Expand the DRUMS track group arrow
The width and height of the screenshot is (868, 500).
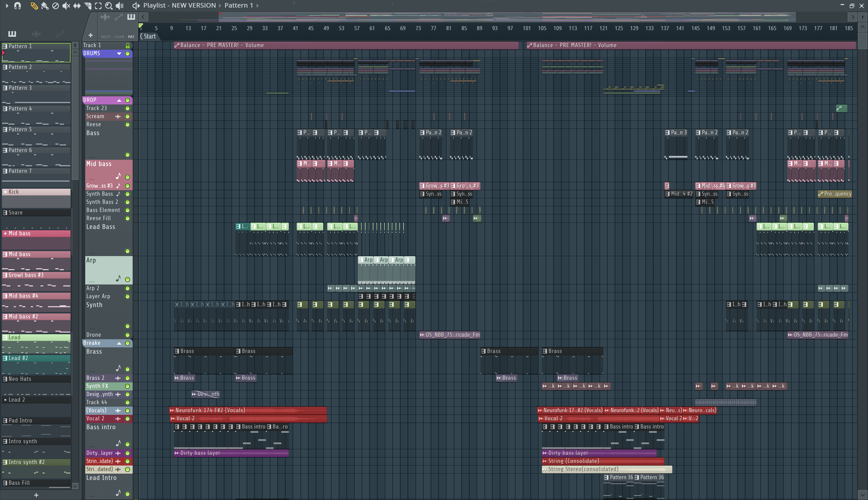[x=119, y=53]
